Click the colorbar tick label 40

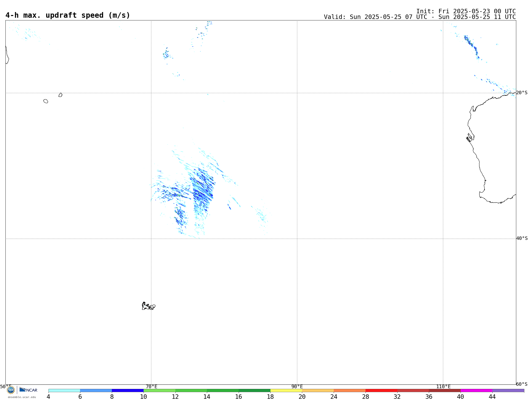(461, 397)
